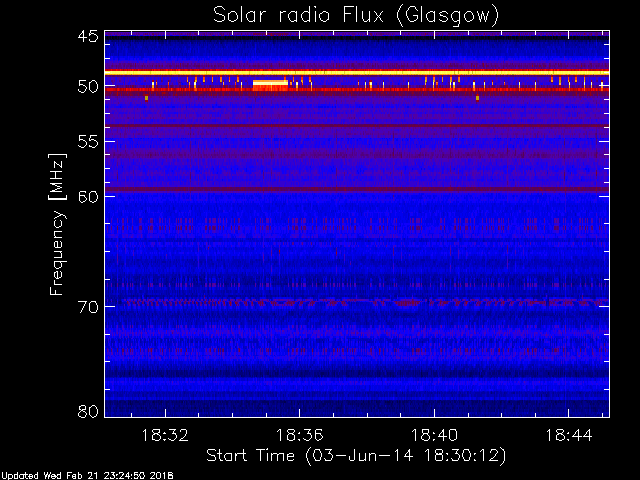This screenshot has width=640, height=480.
Task: Click the 'Start Time (03-Jun-14 18:30:12)' label
Action: point(356,456)
